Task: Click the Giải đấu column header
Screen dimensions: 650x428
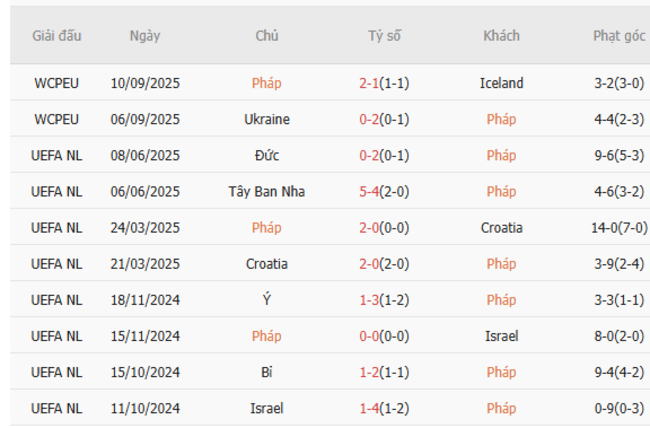Action: [57, 36]
